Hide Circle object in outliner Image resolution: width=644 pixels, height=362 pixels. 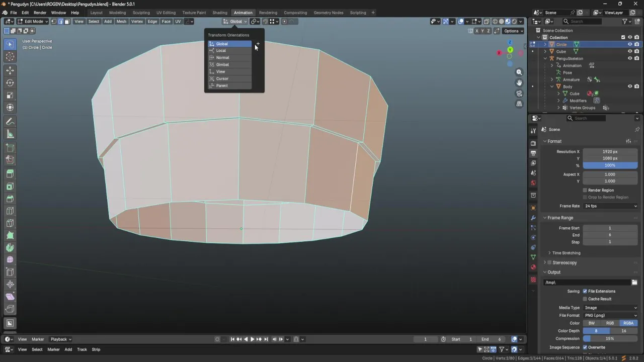click(x=629, y=44)
